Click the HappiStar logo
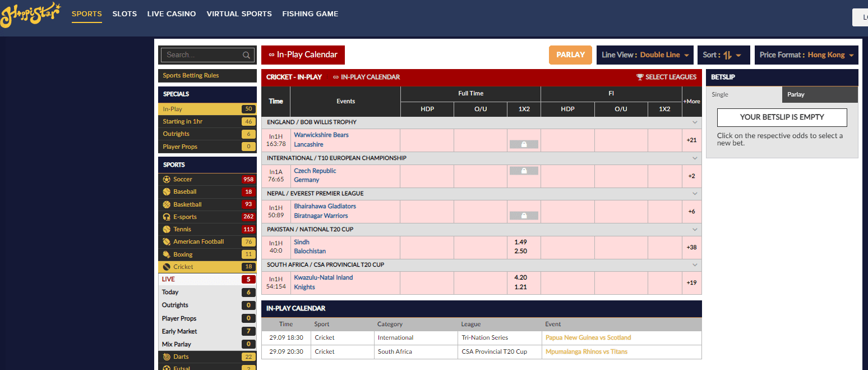Viewport: 868px width, 370px height. (x=30, y=15)
